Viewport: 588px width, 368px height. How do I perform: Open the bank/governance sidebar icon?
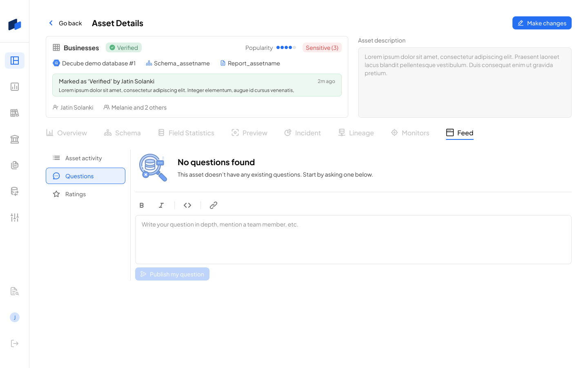tap(15, 139)
